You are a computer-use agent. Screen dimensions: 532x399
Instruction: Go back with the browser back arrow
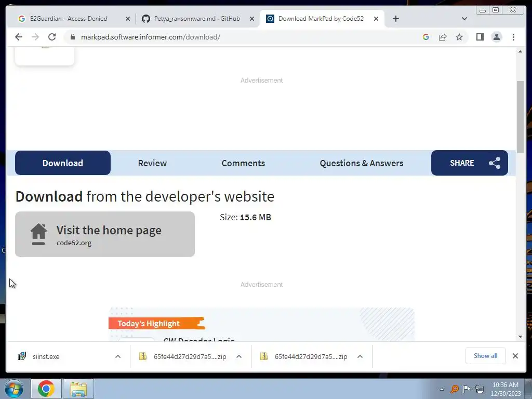[19, 37]
